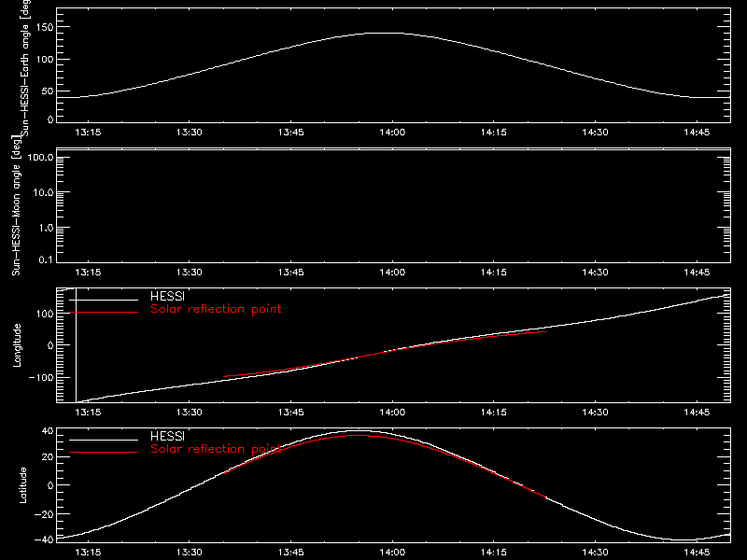The height and width of the screenshot is (560, 747).
Task: Click red legend line in Latitude panel
Action: [x=104, y=452]
